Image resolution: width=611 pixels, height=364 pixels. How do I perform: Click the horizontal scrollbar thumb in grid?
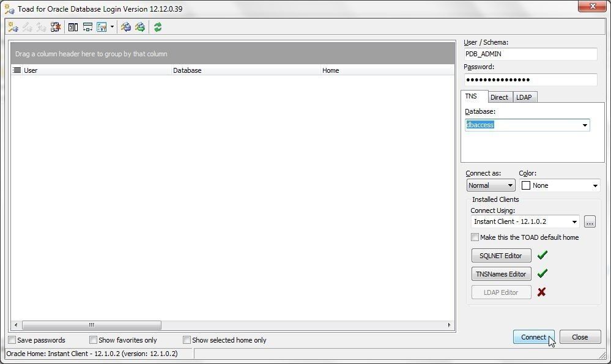[x=92, y=325]
